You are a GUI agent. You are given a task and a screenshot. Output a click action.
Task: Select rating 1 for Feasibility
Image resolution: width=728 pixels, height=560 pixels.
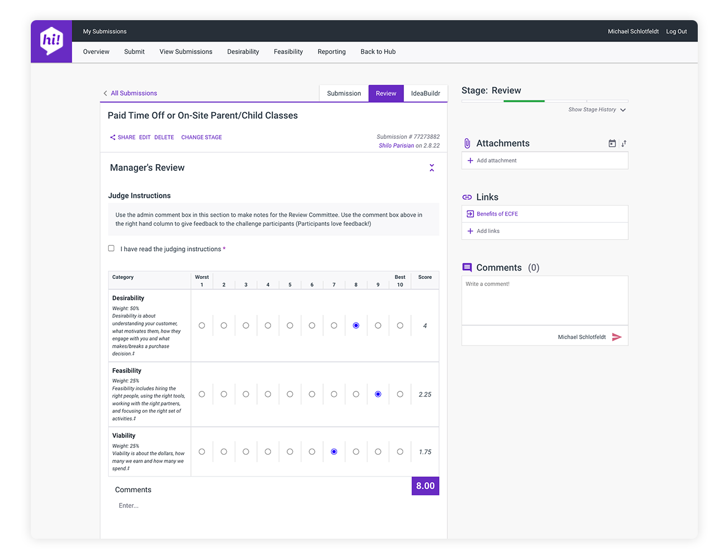pyautogui.click(x=202, y=394)
